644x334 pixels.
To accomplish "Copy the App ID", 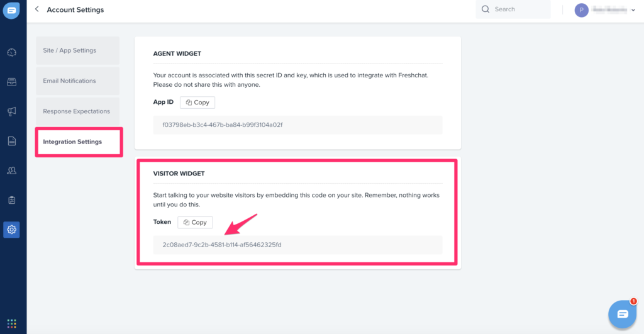I will (x=197, y=103).
